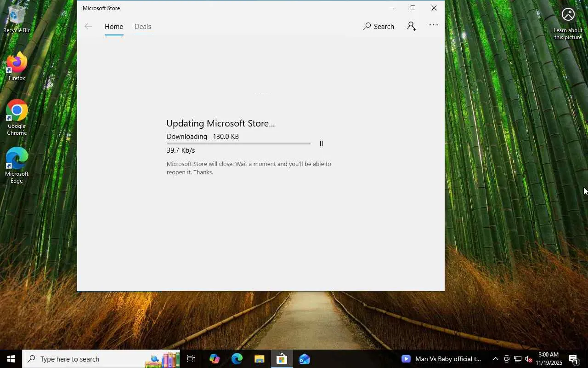
Task: Open Outlook from the taskbar
Action: (304, 359)
